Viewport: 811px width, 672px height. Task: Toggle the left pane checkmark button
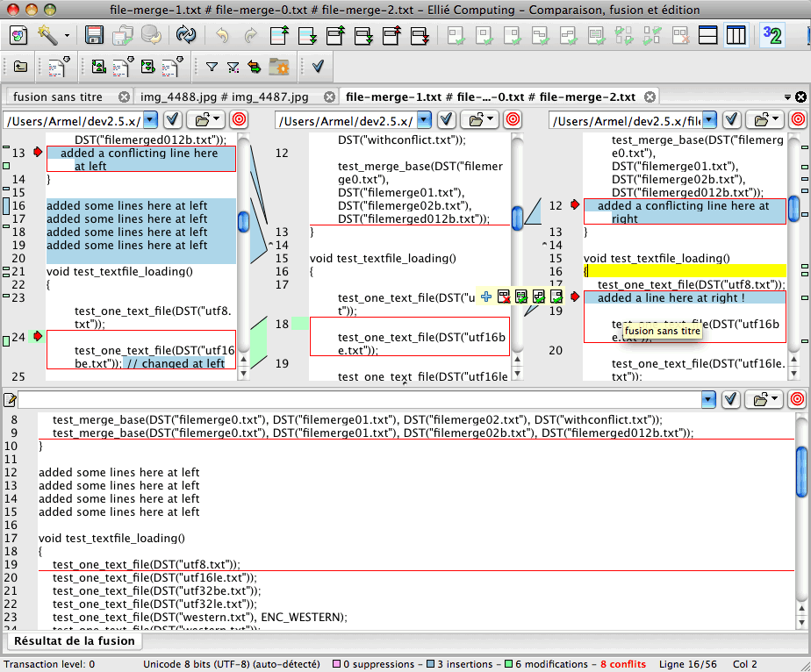click(x=173, y=120)
